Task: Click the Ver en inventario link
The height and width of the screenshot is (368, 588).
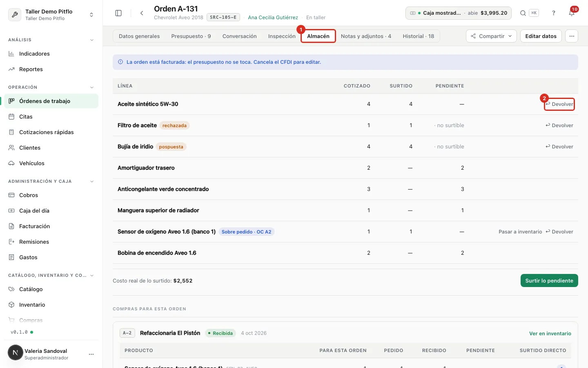Action: [x=550, y=333]
